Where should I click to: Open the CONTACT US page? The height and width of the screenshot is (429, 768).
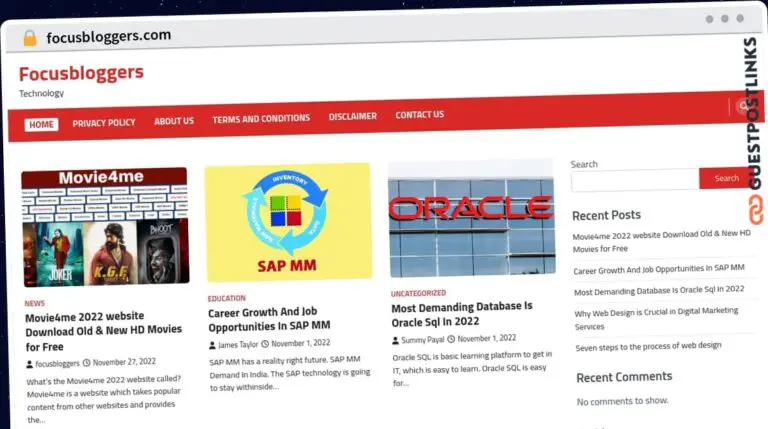(x=420, y=115)
